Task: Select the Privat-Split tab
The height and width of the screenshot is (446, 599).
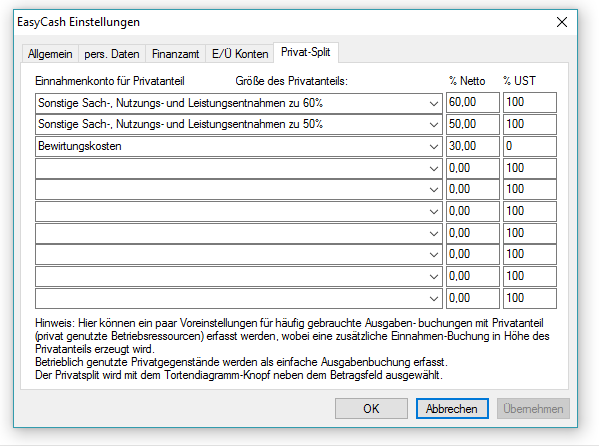Action: pos(306,52)
